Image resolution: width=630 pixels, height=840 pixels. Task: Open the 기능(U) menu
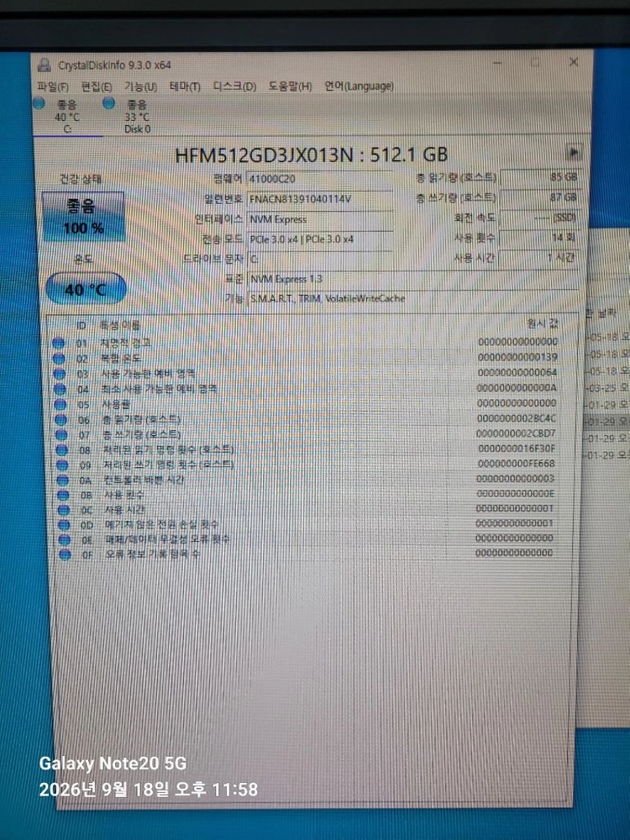pos(141,87)
